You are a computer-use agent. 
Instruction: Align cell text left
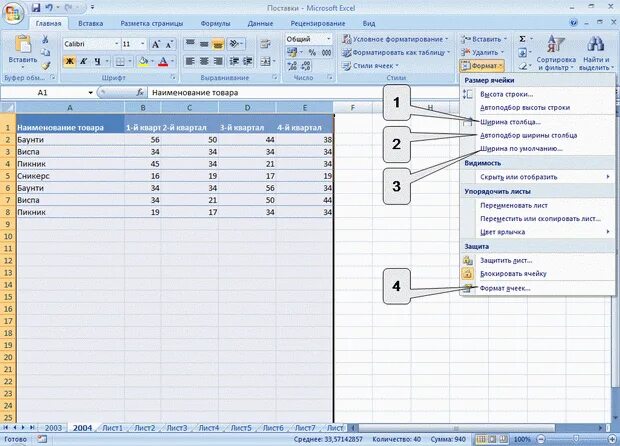190,61
